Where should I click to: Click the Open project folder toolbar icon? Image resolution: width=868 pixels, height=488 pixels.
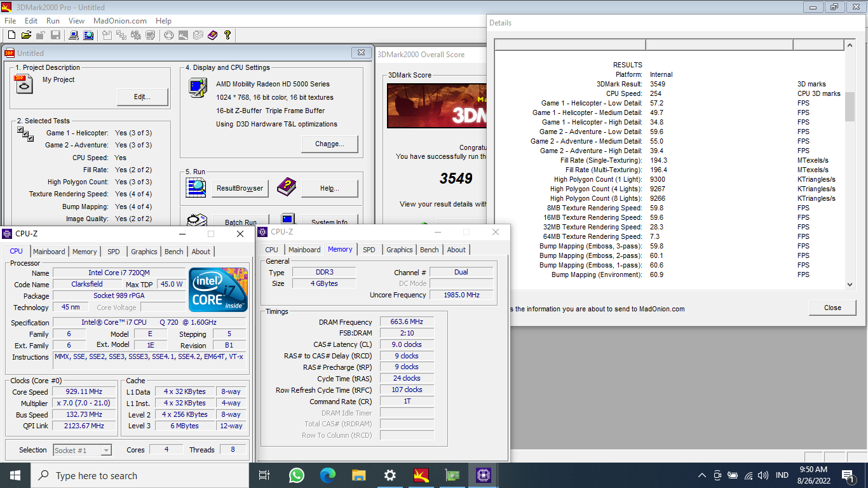pyautogui.click(x=26, y=35)
